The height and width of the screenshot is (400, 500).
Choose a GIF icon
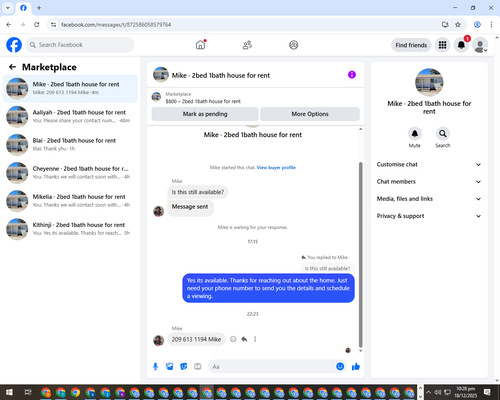point(198,367)
